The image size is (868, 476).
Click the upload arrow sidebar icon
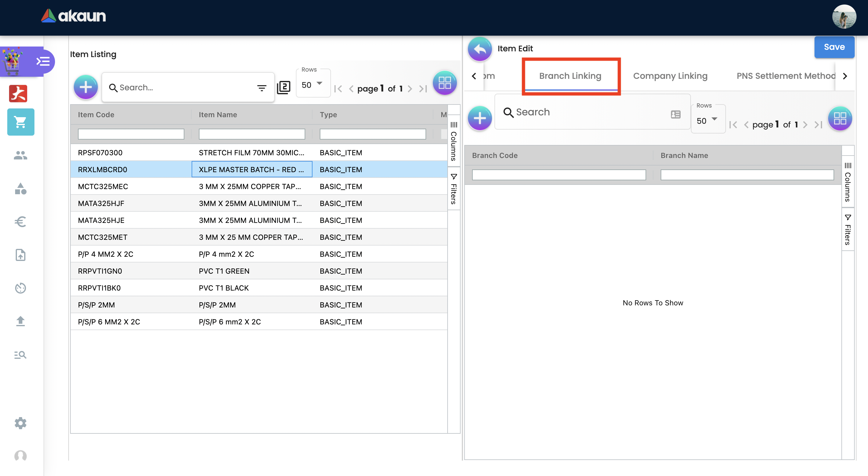coord(21,321)
